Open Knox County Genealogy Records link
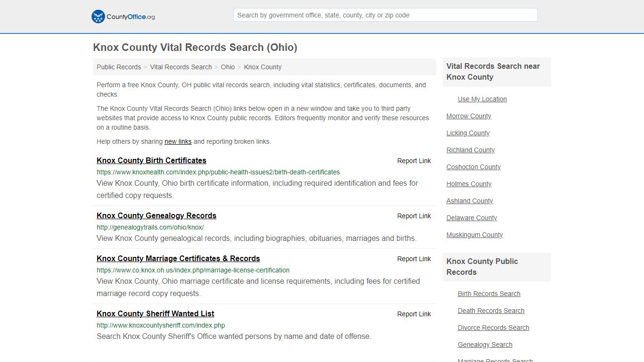This screenshot has height=362, width=644. (x=157, y=215)
